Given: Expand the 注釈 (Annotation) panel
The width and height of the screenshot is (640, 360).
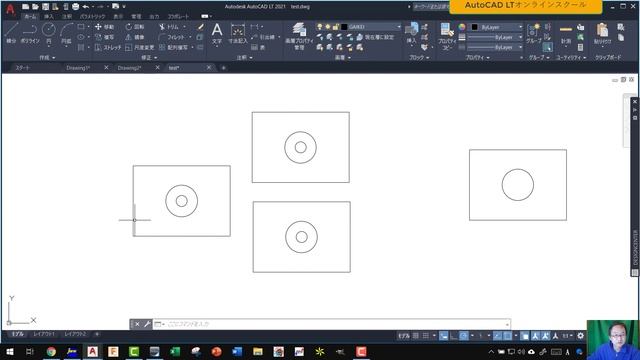Looking at the screenshot, I should click(x=244, y=58).
